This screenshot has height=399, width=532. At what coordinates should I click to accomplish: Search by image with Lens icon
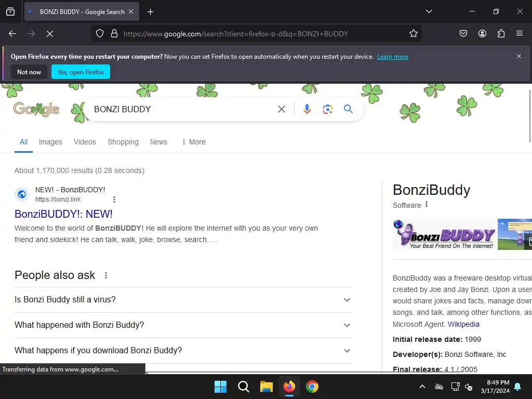[327, 109]
